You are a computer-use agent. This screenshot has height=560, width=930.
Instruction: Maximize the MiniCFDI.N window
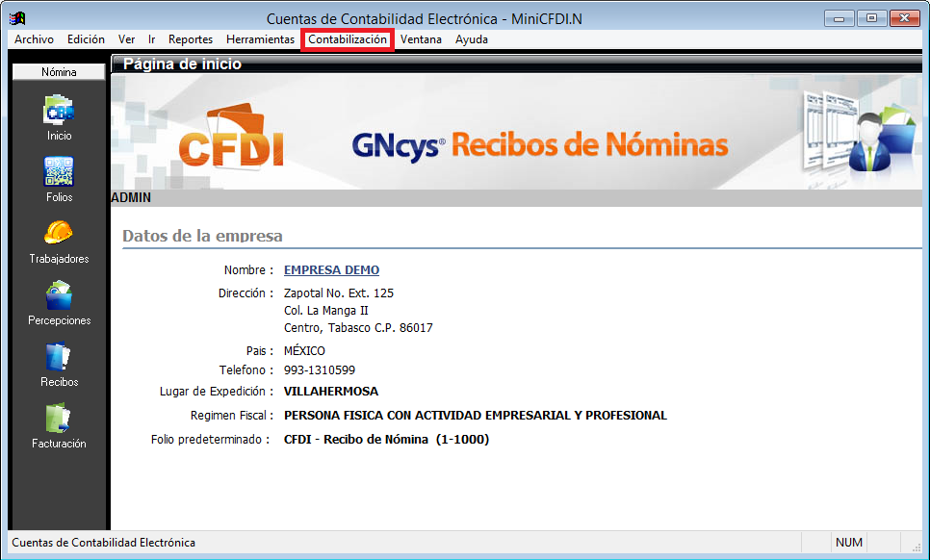pyautogui.click(x=871, y=18)
